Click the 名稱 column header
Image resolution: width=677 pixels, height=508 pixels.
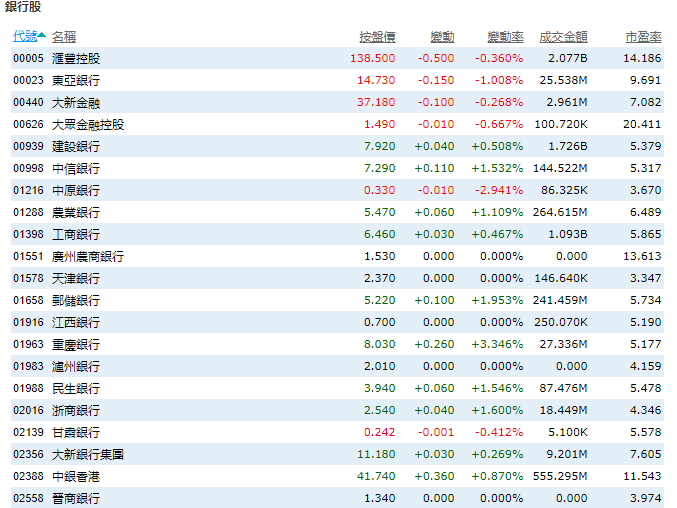click(x=64, y=36)
